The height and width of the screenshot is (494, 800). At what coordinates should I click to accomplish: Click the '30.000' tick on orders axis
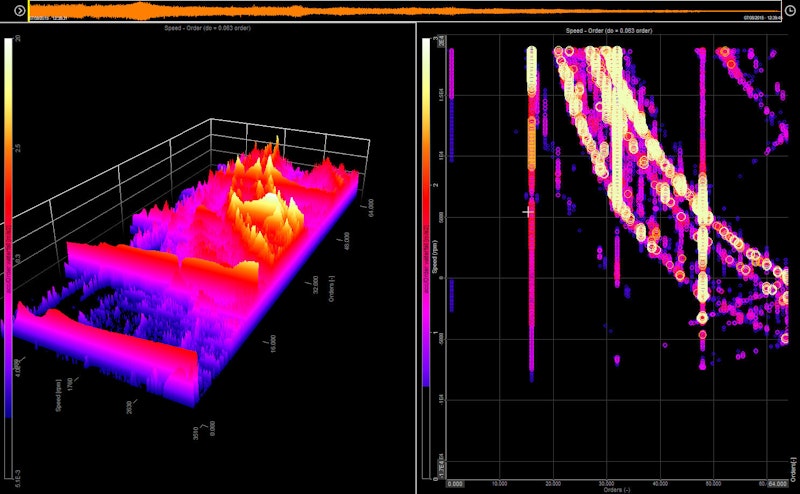pos(607,483)
